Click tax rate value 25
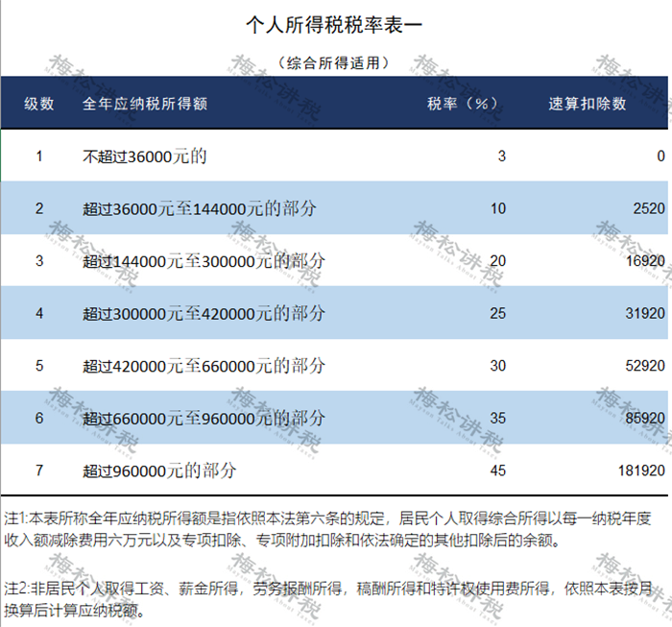The width and height of the screenshot is (672, 627). click(498, 313)
